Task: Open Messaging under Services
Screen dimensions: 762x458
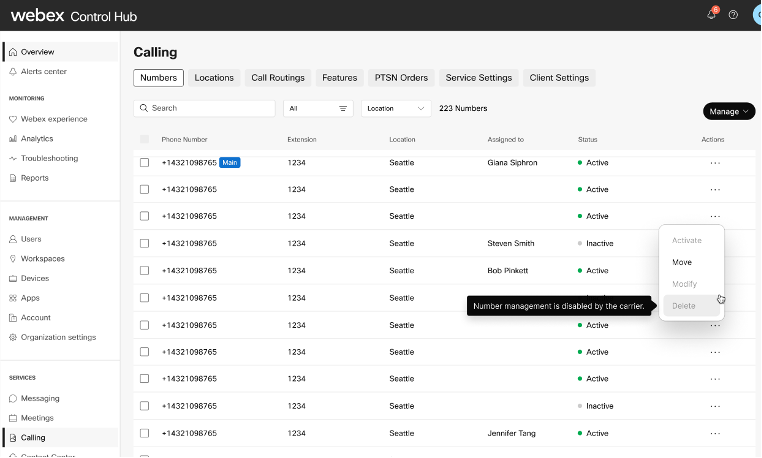Action: click(40, 398)
